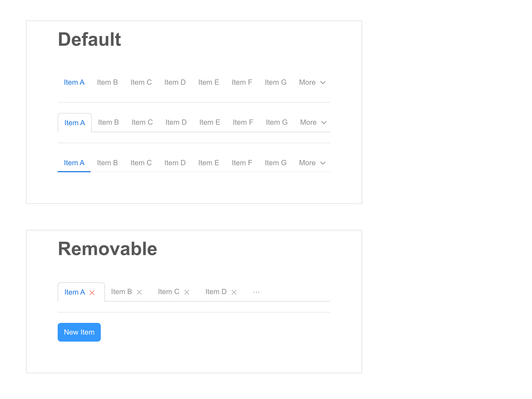The height and width of the screenshot is (399, 532).
Task: Switch to Item E in underlined tabs
Action: 209,163
